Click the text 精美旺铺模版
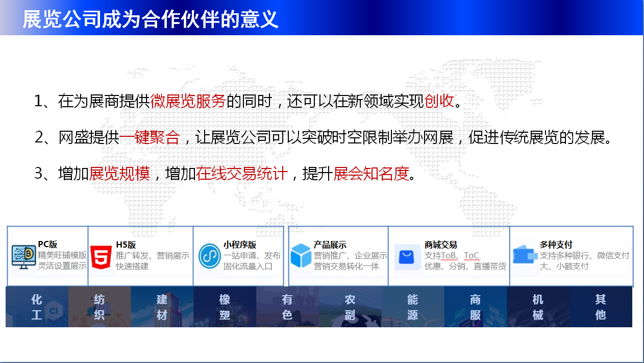 tap(62, 255)
